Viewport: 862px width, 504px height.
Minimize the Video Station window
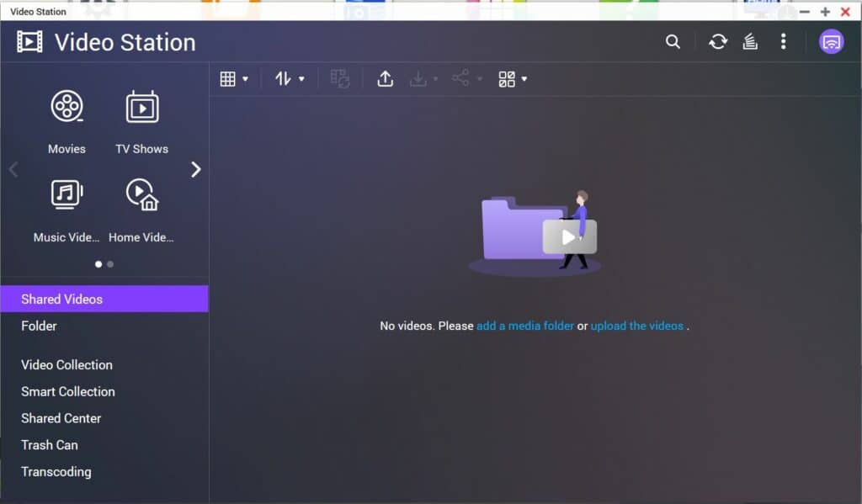point(804,12)
